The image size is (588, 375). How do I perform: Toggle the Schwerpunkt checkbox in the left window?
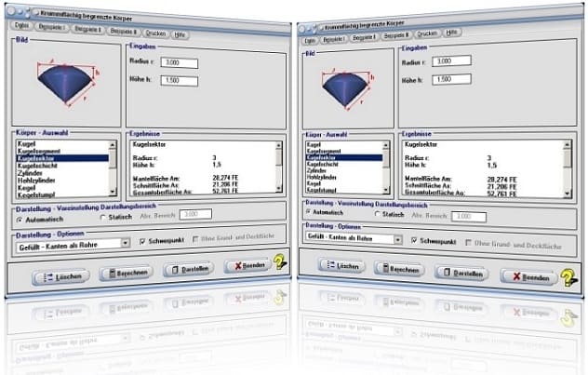tap(142, 241)
